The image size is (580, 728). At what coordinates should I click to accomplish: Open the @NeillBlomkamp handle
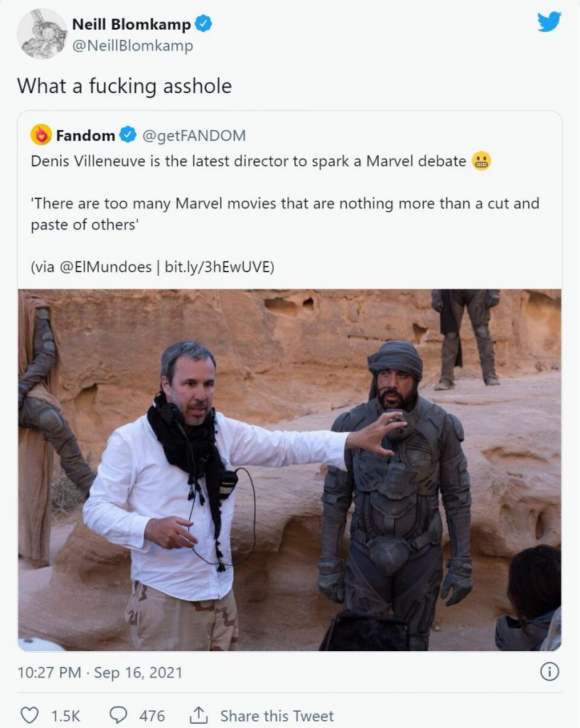[133, 46]
